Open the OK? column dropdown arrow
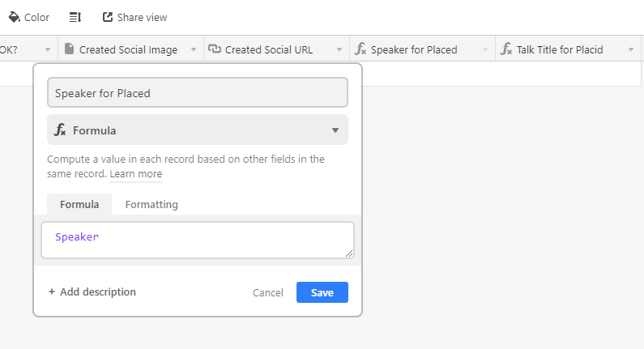The image size is (644, 349). [x=48, y=49]
